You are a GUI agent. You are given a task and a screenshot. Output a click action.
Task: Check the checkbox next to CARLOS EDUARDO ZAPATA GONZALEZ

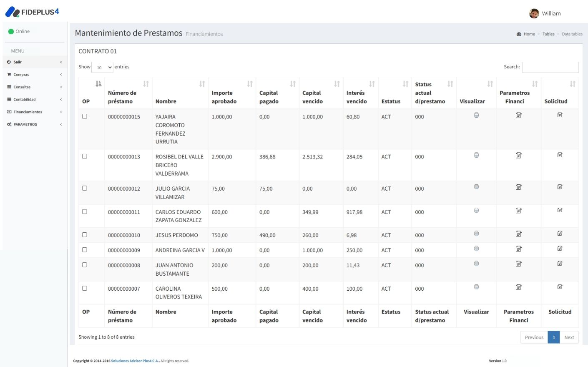coord(85,211)
